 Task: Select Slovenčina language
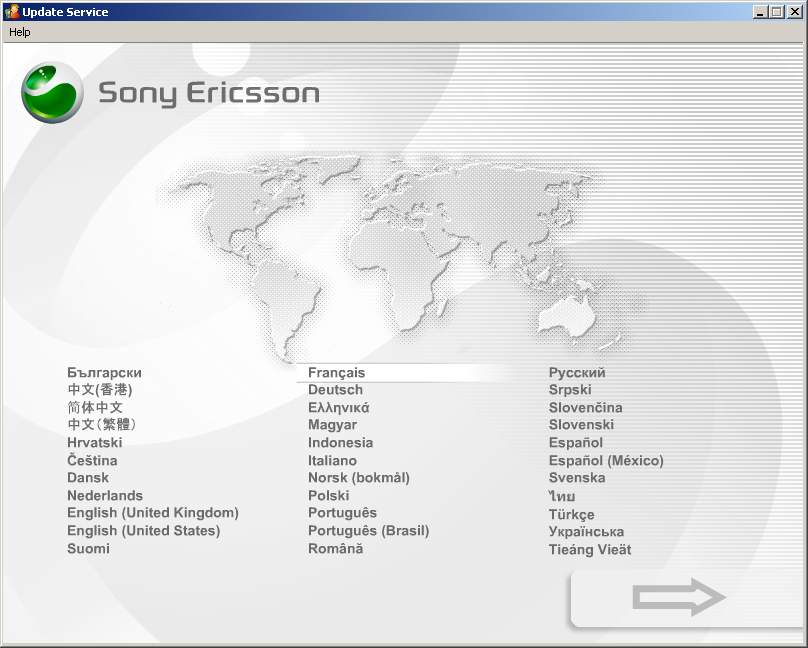coord(585,407)
